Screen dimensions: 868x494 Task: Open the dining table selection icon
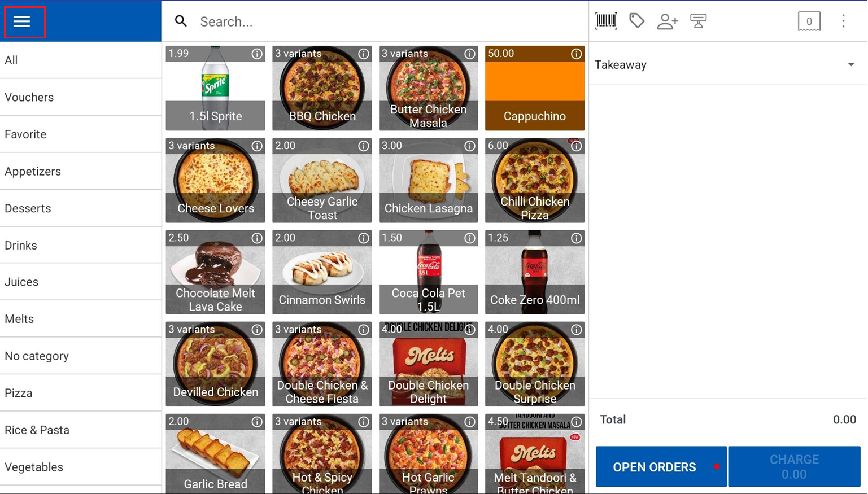pyautogui.click(x=698, y=21)
